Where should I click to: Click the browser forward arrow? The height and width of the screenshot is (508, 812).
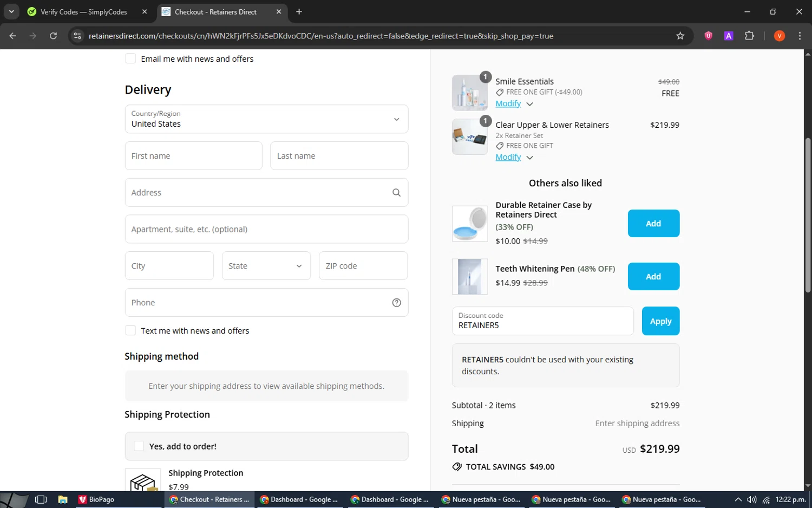(x=33, y=36)
